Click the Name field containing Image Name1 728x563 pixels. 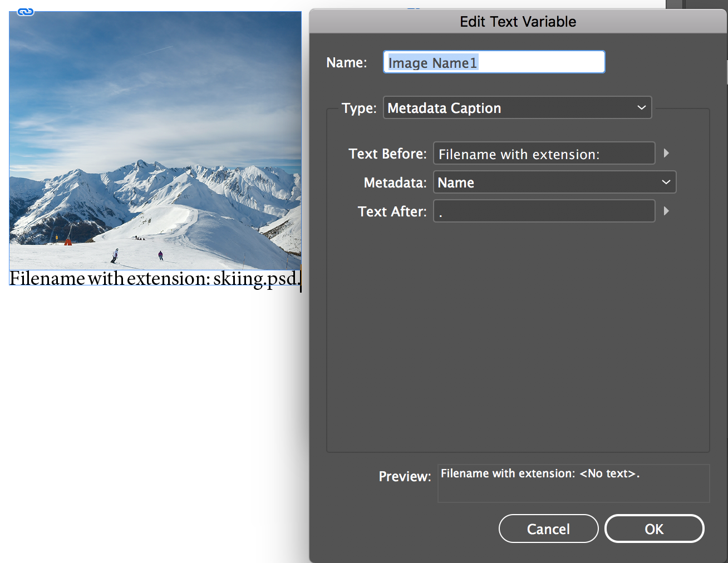click(x=494, y=62)
